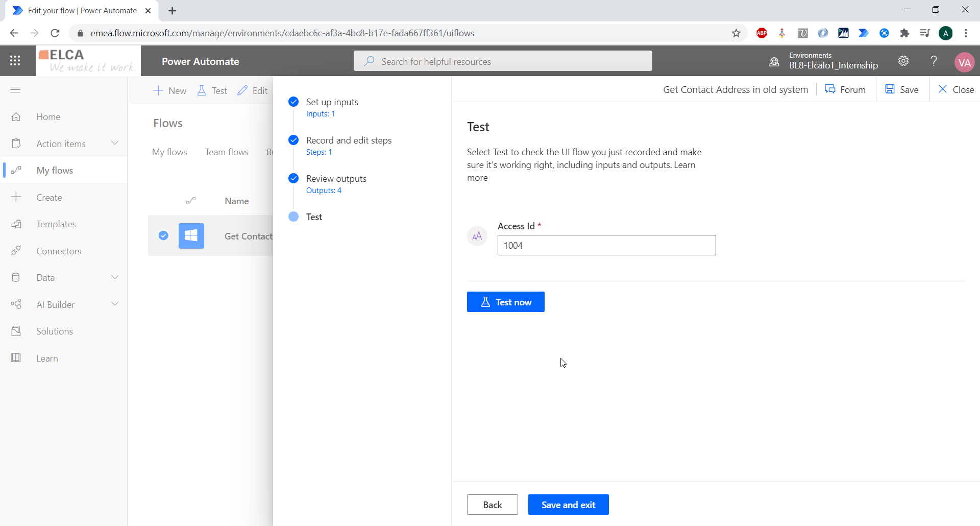Go to Record and edit steps
Image resolution: width=980 pixels, height=526 pixels.
pos(349,140)
